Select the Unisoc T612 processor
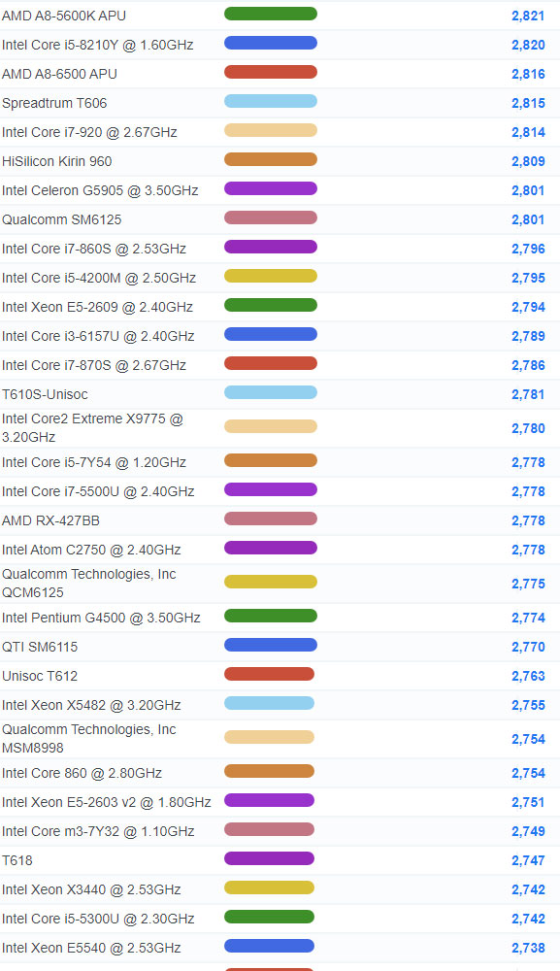The height and width of the screenshot is (971, 560). point(40,676)
